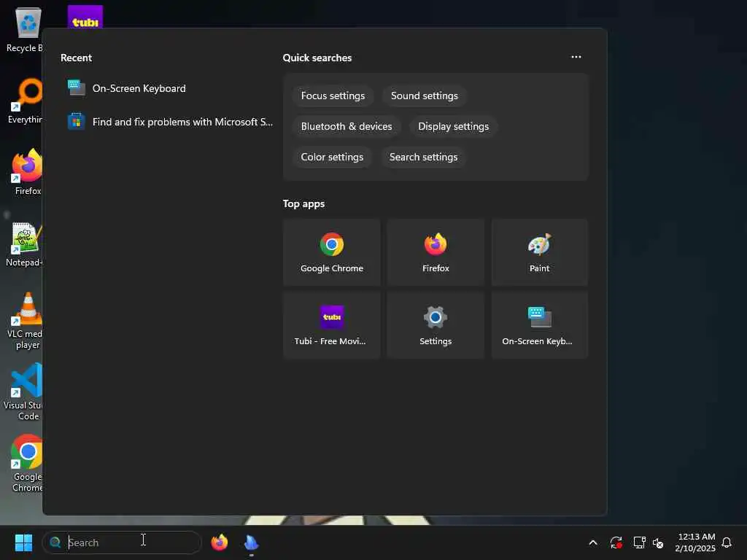Viewport: 747px width, 560px height.
Task: Click the search magnifier icon in taskbar
Action: point(55,542)
